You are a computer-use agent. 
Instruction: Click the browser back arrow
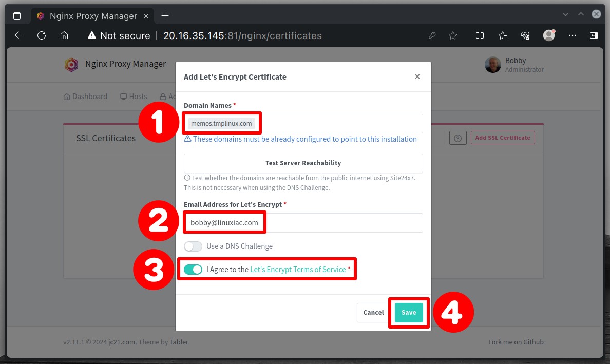(x=18, y=35)
